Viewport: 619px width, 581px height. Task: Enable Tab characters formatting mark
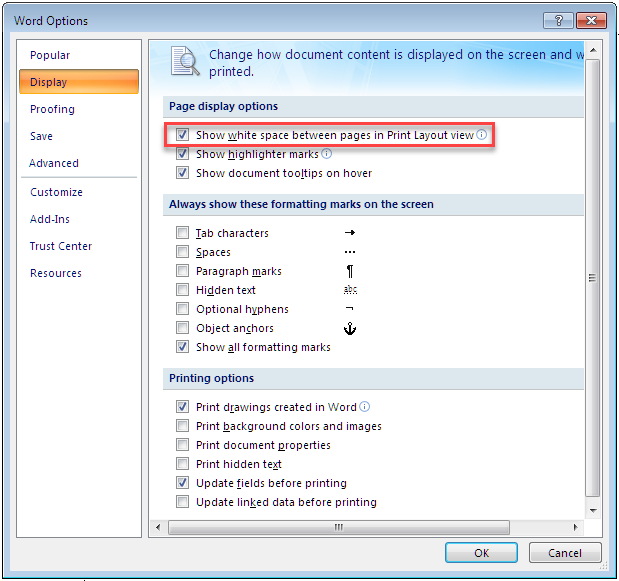pos(182,233)
